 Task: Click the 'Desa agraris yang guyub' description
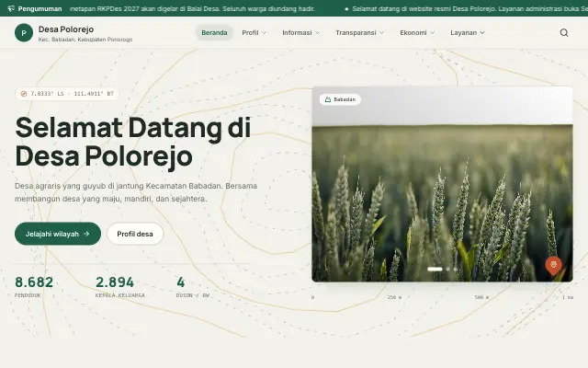[136, 192]
